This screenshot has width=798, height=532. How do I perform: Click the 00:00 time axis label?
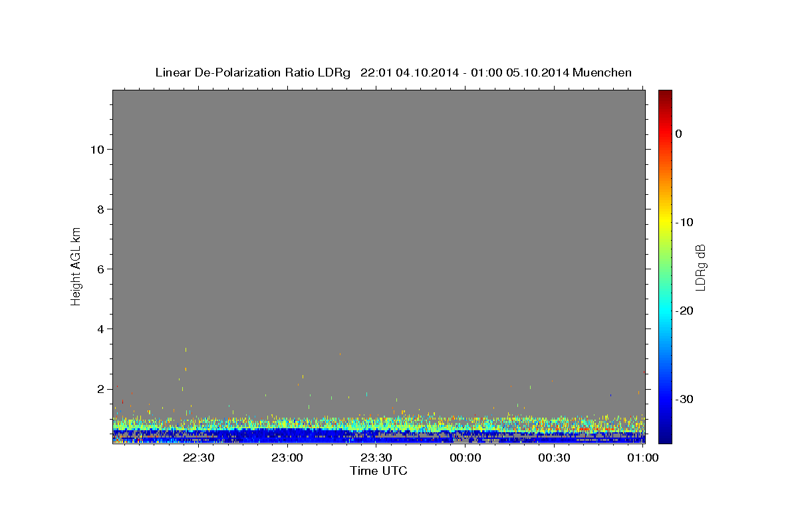point(465,458)
